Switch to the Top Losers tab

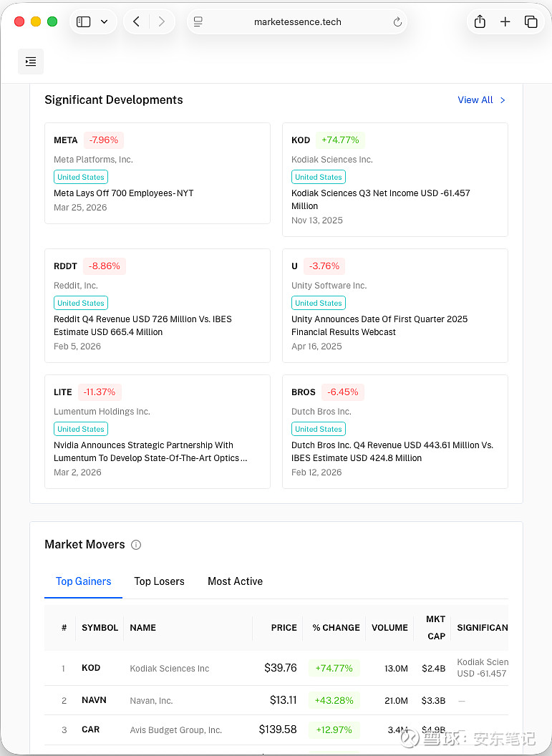tap(159, 581)
